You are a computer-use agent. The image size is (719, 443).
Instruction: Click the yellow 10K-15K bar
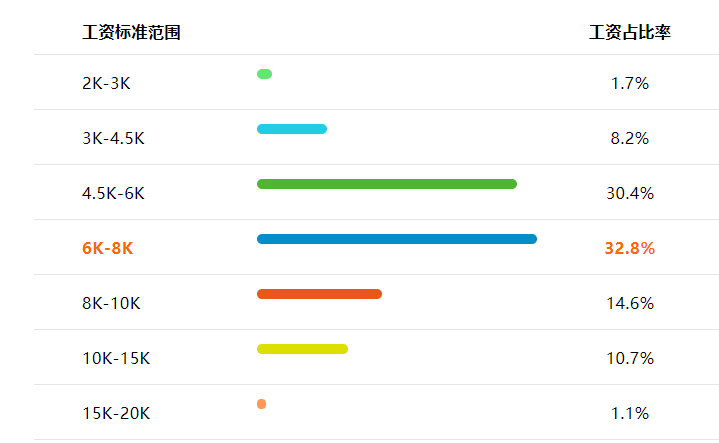[x=302, y=349]
